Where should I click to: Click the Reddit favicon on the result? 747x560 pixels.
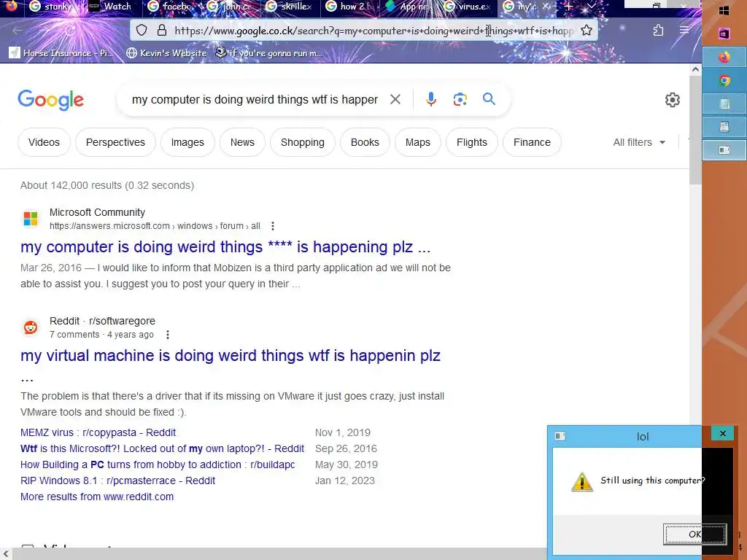(x=31, y=327)
